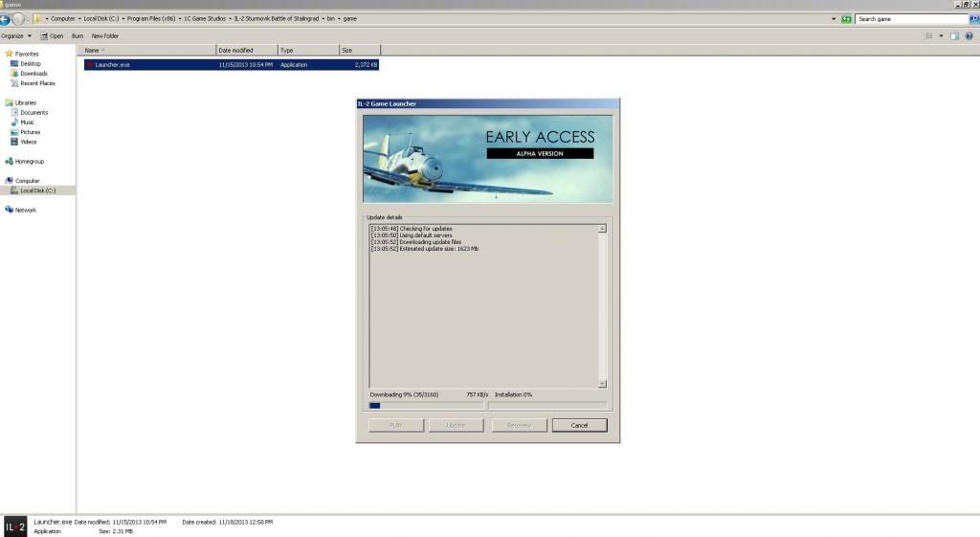
Task: Select Local Disk (C:) breadcrumb segment
Action: click(101, 19)
